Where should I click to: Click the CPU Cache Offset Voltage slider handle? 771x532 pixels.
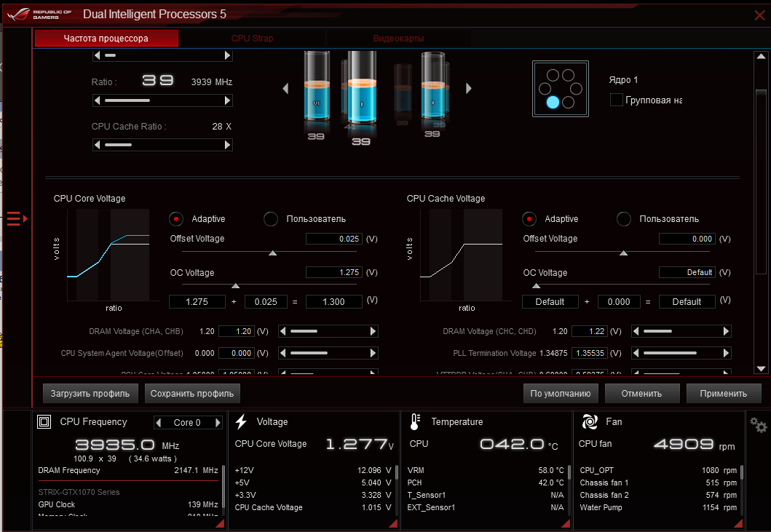(x=623, y=253)
